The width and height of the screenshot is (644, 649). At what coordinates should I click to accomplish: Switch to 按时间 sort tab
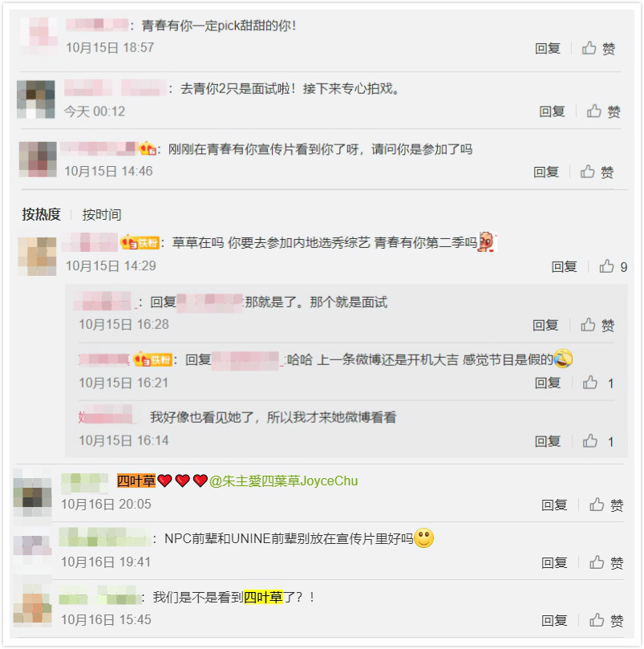tap(102, 215)
